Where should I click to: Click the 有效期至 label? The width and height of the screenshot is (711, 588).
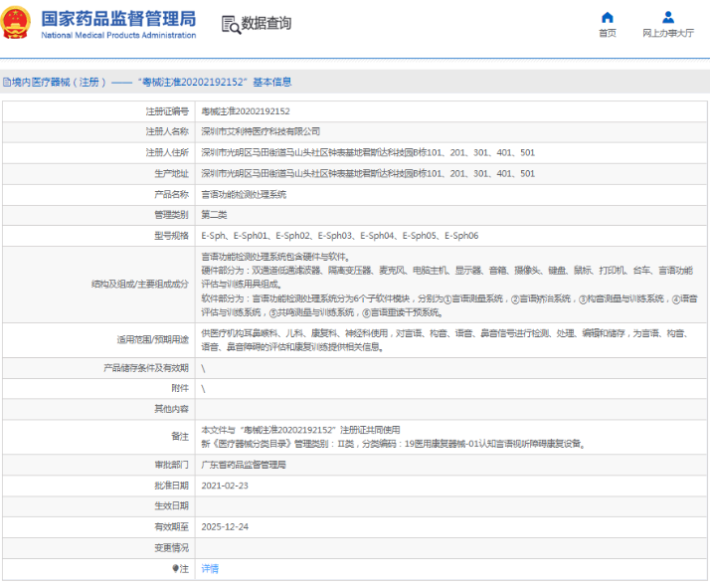[171, 526]
